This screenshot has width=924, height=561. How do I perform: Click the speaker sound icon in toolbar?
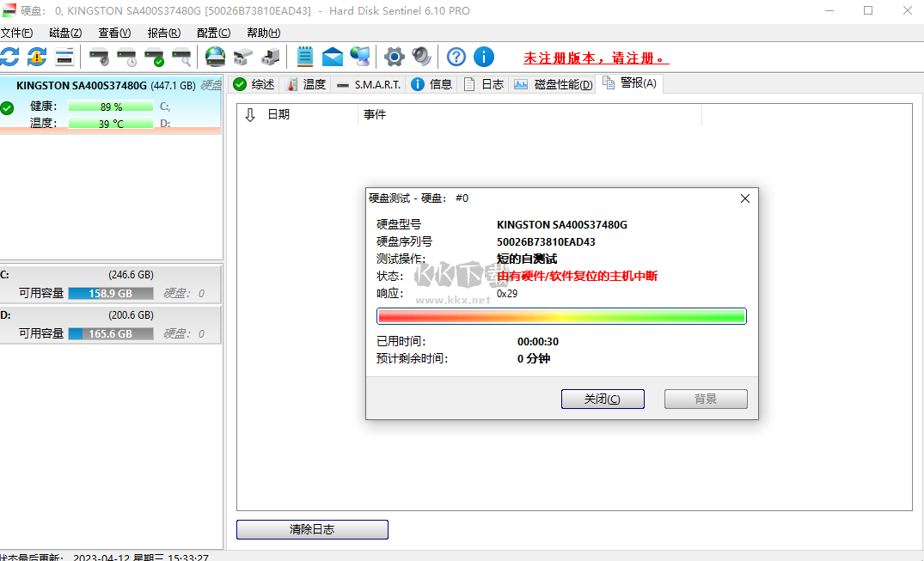pyautogui.click(x=421, y=58)
